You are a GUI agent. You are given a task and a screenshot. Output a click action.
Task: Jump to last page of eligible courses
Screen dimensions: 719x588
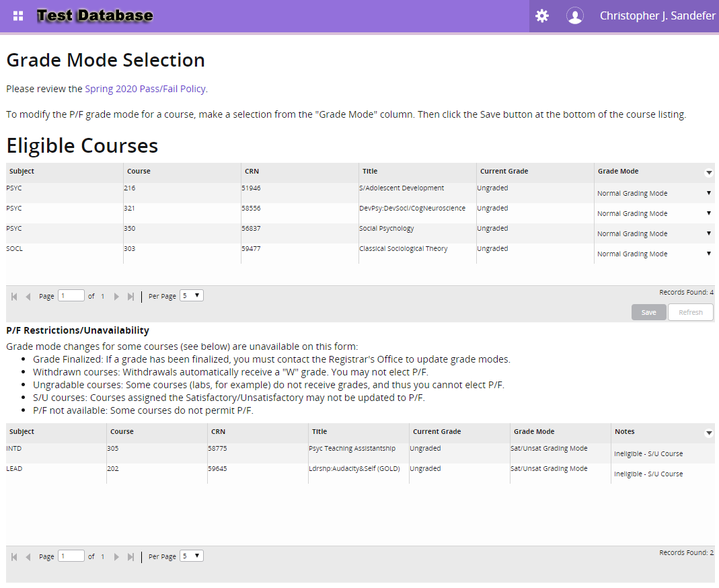[x=130, y=295]
